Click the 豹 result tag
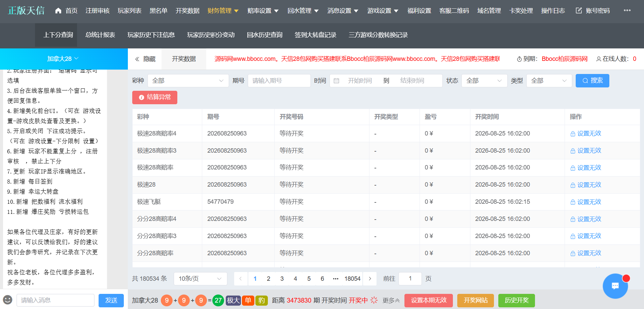644x309 pixels. pyautogui.click(x=261, y=300)
